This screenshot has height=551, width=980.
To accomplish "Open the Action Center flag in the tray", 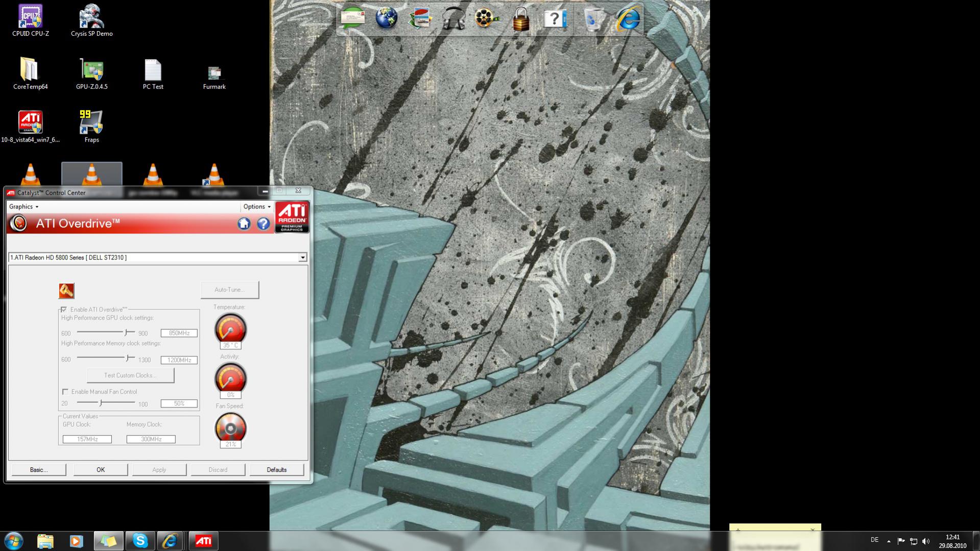I will pyautogui.click(x=901, y=541).
